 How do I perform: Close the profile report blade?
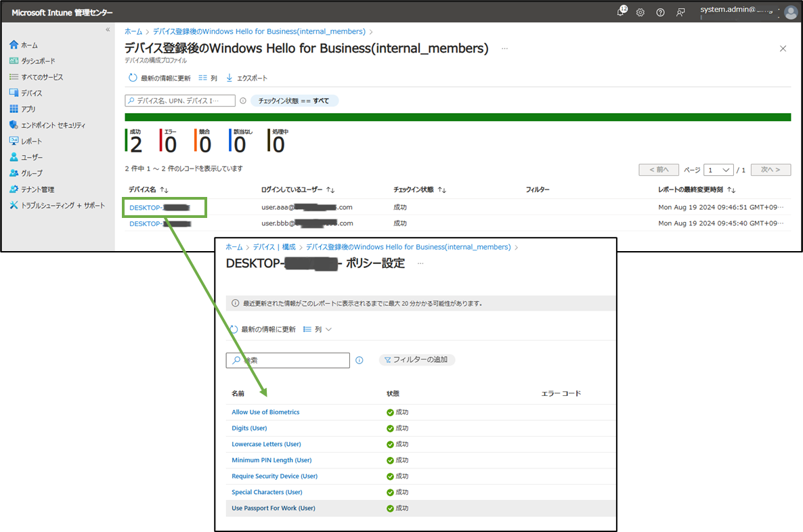click(x=783, y=49)
